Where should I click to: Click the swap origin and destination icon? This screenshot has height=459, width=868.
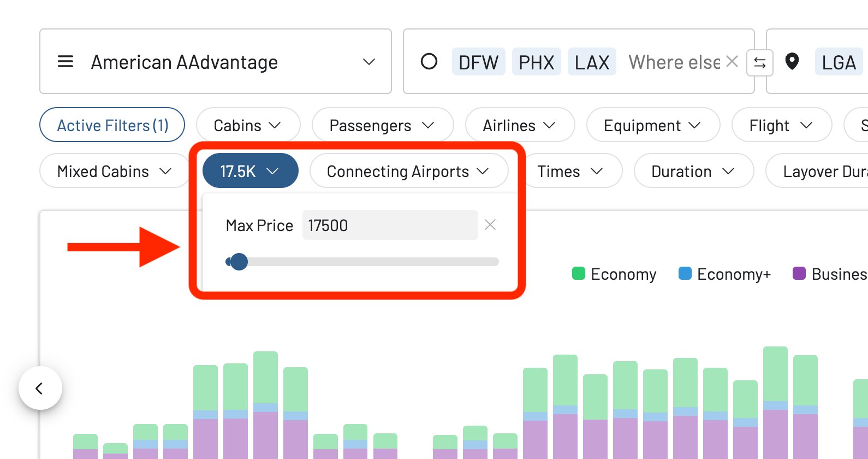(759, 62)
